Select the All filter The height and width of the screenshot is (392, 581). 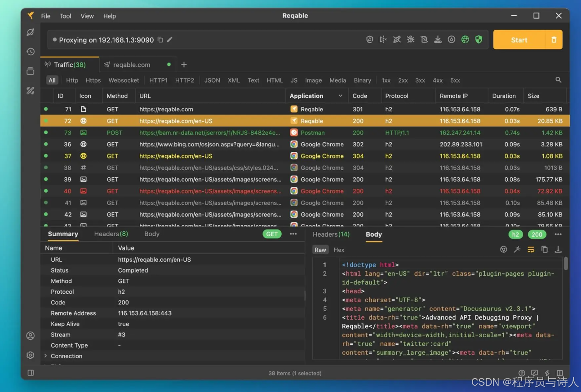tap(52, 80)
